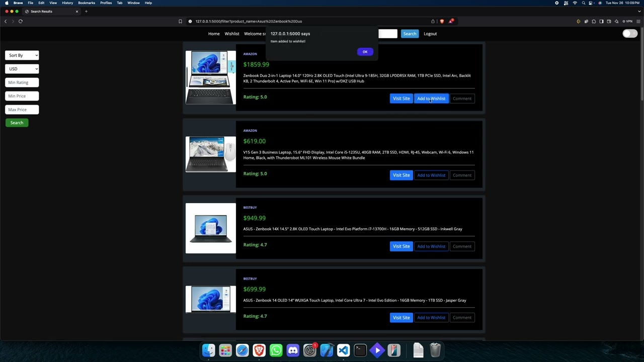Viewport: 644px width, 362px height.
Task: Open the Profiles menu
Action: [106, 3]
